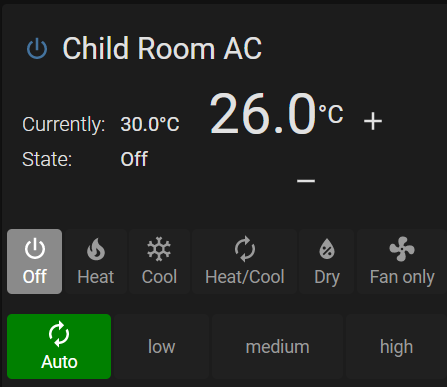
Task: Click the °C unit next to 26.0
Action: [331, 114]
